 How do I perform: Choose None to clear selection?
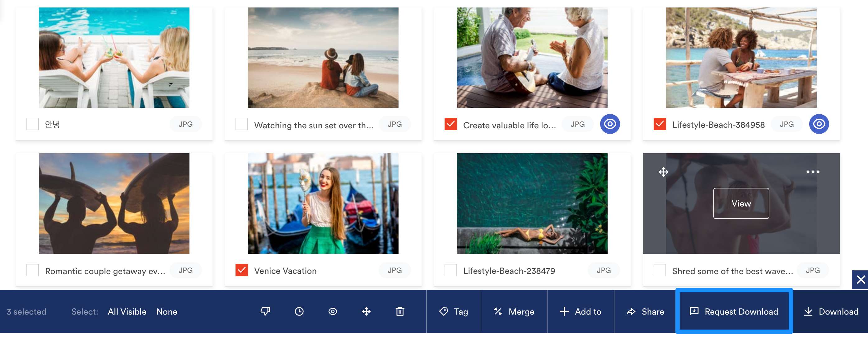166,311
